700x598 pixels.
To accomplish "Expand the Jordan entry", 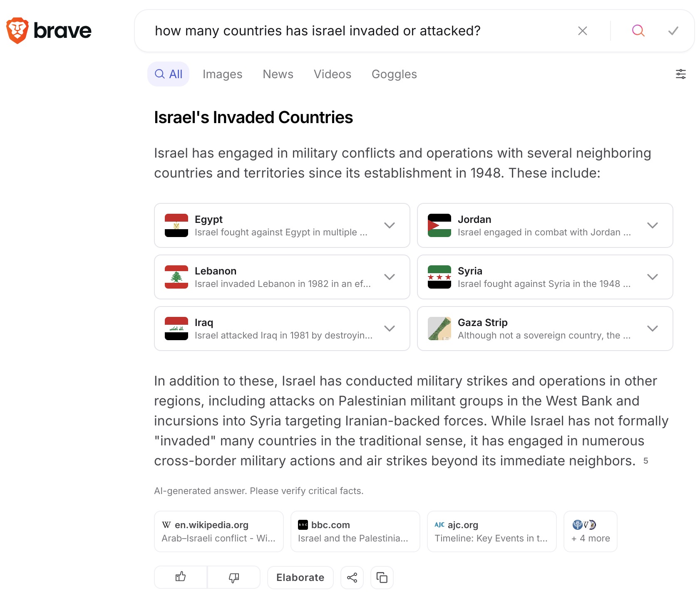I will [652, 225].
